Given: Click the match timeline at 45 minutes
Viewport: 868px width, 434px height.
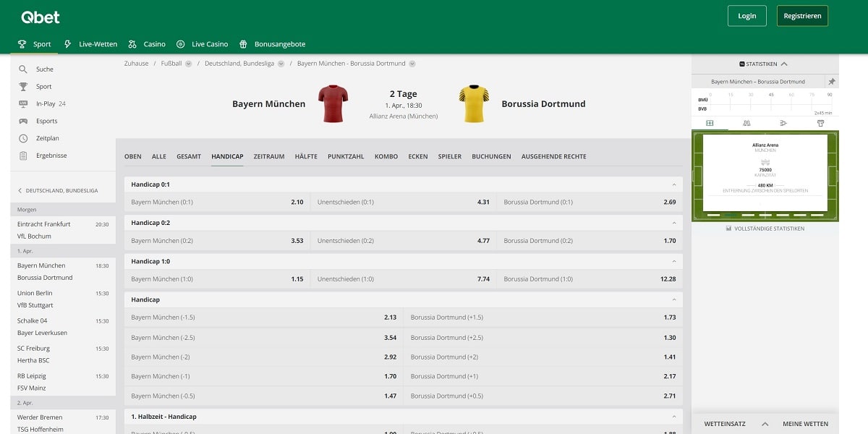Looking at the screenshot, I should coord(770,95).
